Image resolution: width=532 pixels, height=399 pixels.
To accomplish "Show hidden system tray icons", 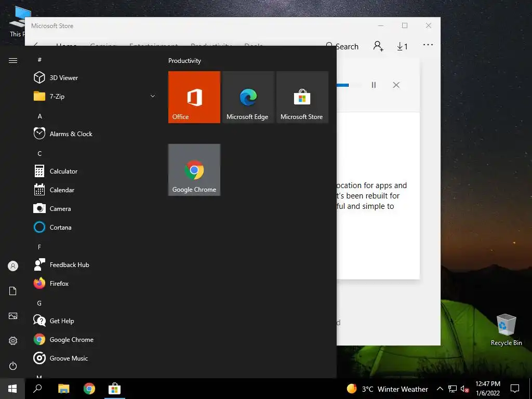I will pyautogui.click(x=440, y=389).
